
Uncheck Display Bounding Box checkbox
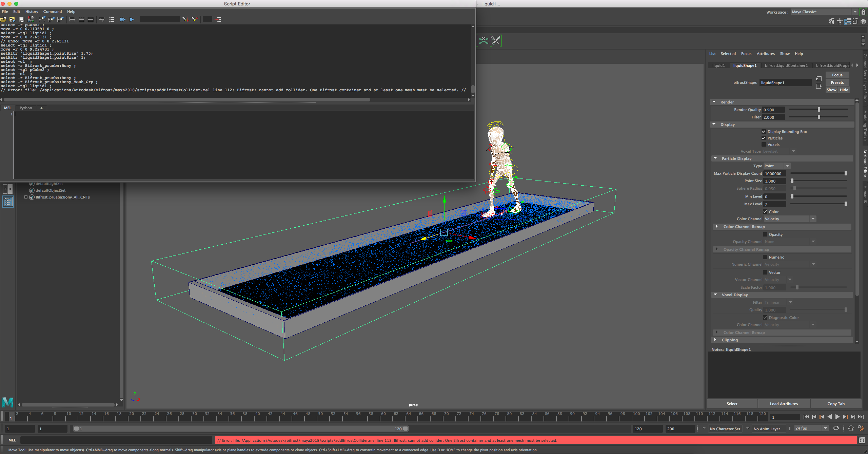[764, 132]
